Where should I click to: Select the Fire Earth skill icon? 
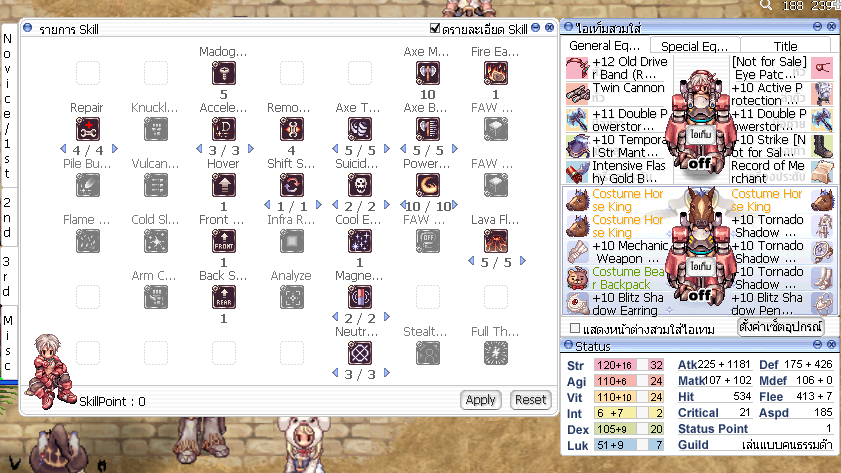click(x=496, y=73)
